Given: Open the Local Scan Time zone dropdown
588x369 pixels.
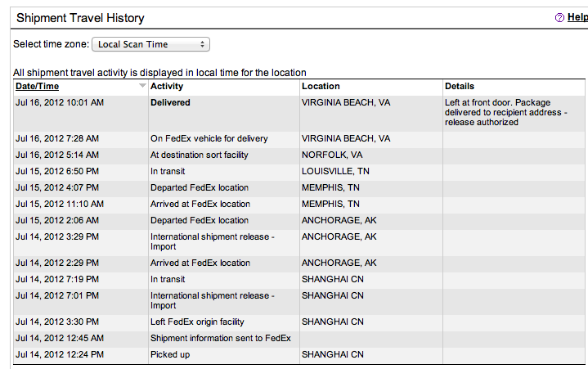Looking at the screenshot, I should [150, 44].
